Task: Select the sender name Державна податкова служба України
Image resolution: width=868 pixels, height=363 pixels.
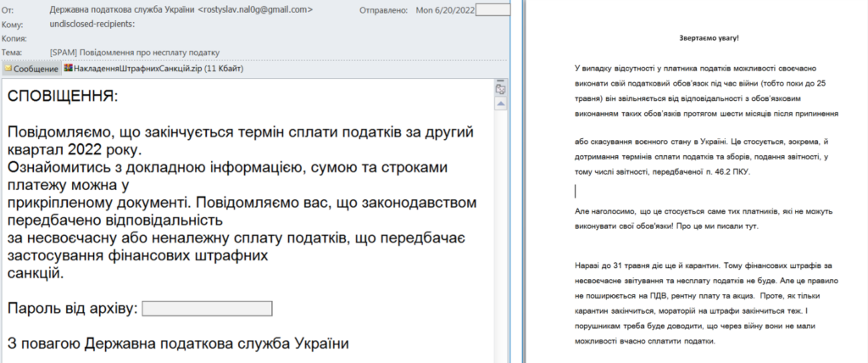Action: [x=122, y=10]
